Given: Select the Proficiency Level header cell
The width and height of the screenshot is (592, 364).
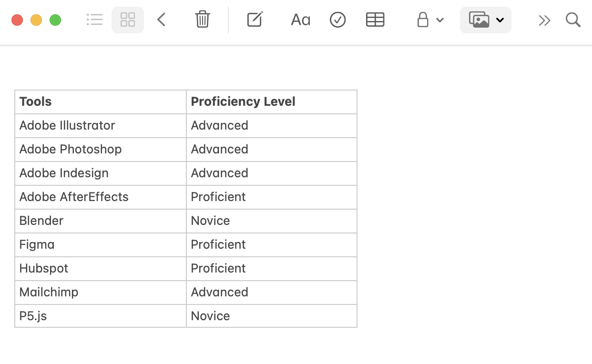Looking at the screenshot, I should pos(272,102).
